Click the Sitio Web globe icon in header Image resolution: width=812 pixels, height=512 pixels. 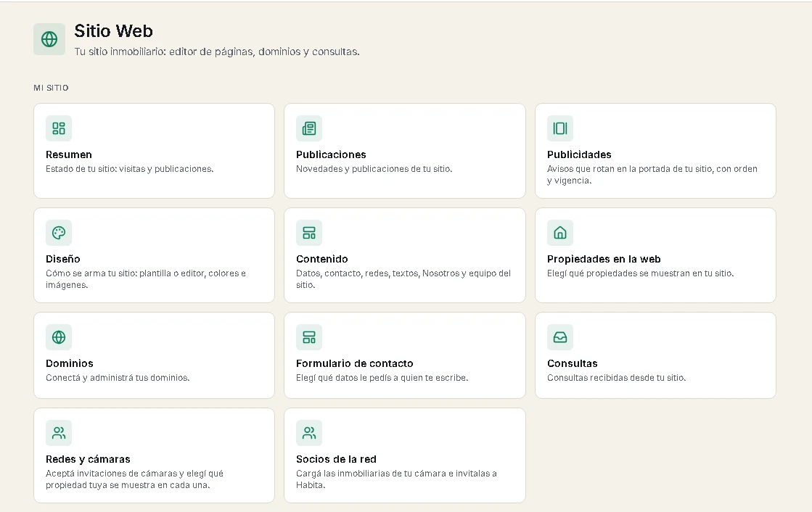(49, 39)
